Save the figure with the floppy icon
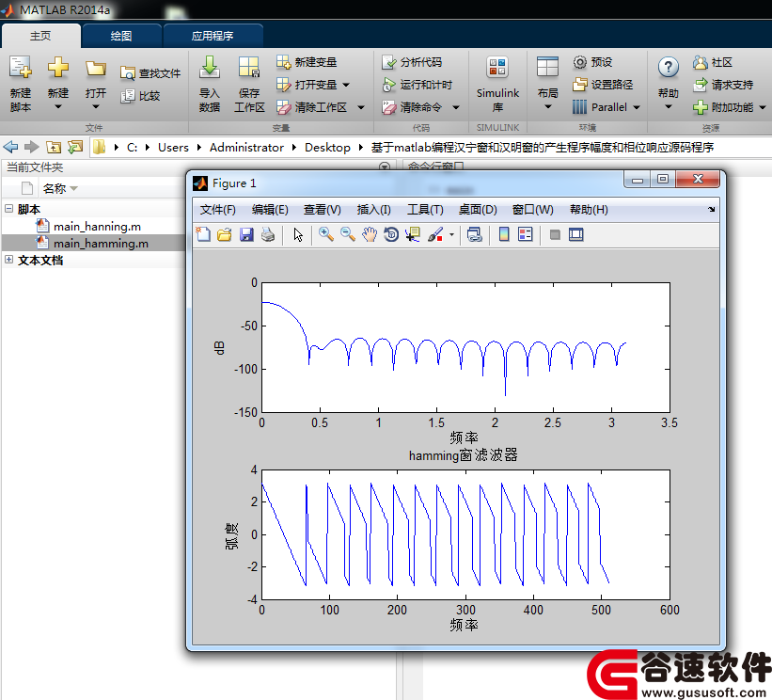Screen dimensions: 772x700 pyautogui.click(x=246, y=234)
